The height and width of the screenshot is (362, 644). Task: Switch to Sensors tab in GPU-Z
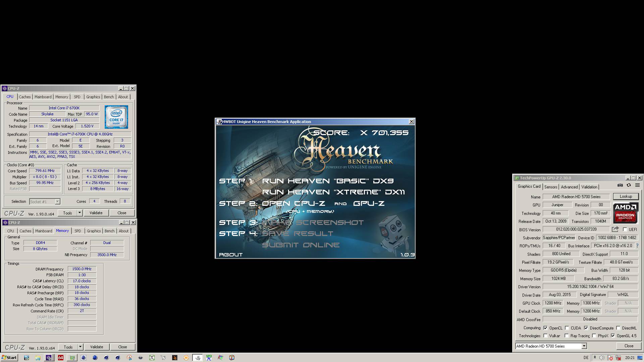pos(551,187)
